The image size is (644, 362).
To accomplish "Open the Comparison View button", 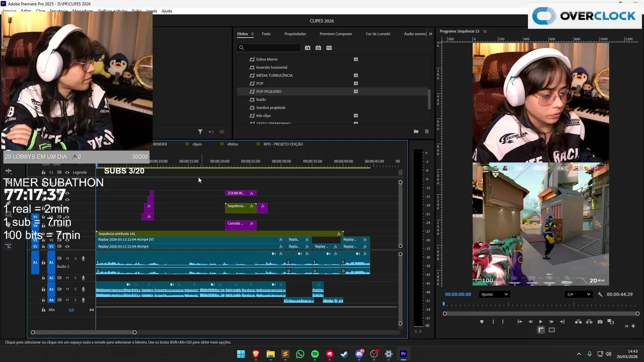I will pyautogui.click(x=610, y=322).
